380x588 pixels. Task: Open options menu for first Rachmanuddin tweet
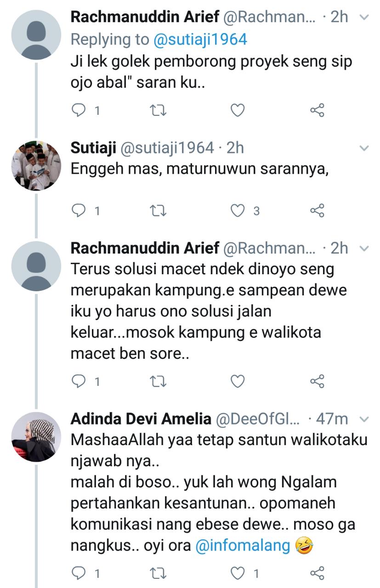(364, 17)
